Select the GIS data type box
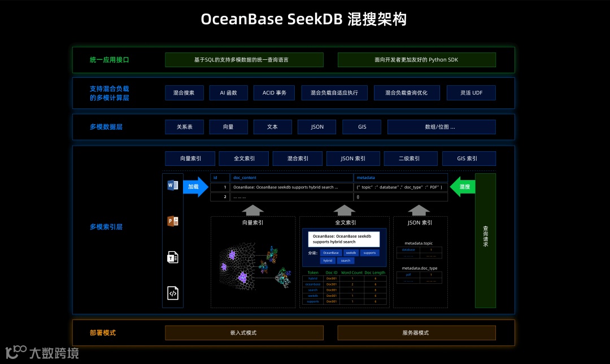 [x=362, y=127]
